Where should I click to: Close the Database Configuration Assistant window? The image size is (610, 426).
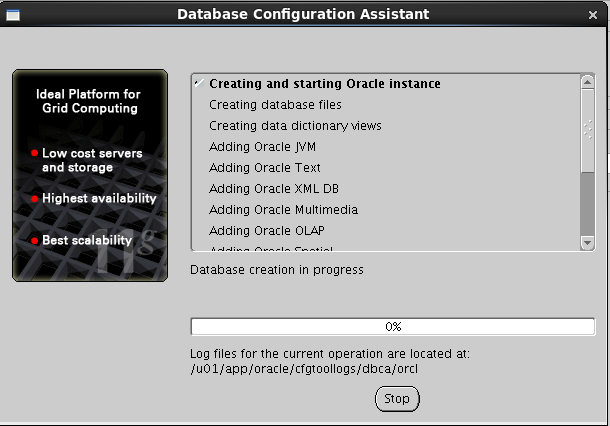coord(592,15)
